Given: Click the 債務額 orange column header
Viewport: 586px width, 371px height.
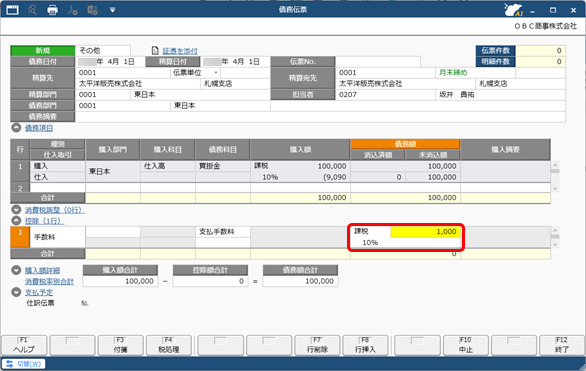Looking at the screenshot, I should 405,144.
